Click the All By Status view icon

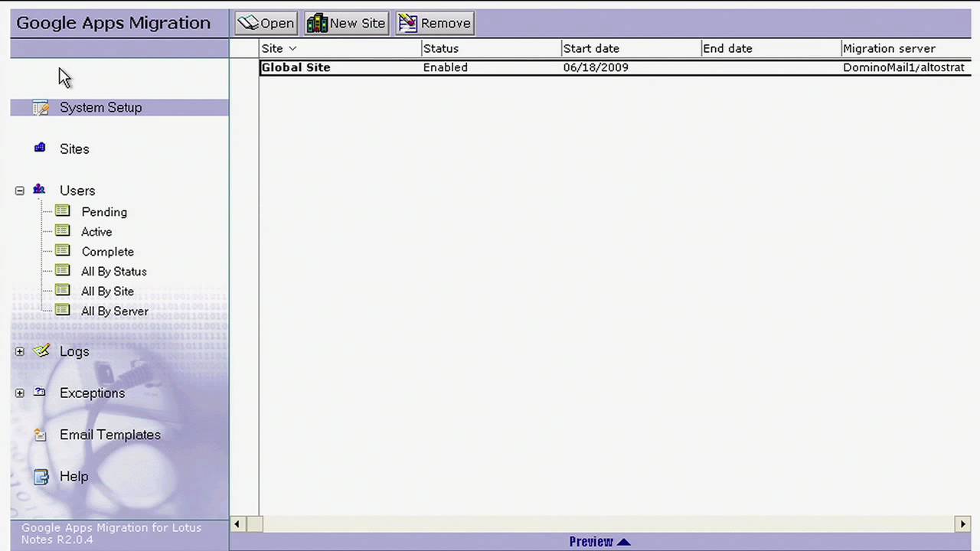point(63,270)
